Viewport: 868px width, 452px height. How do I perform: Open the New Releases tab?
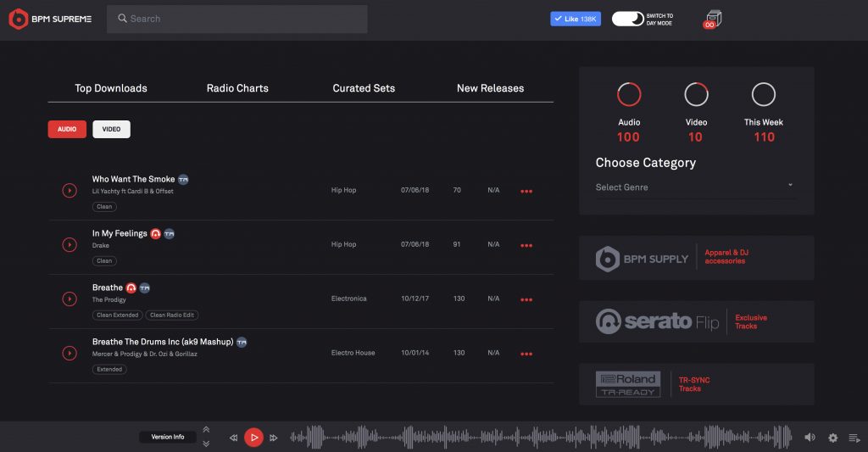pos(490,88)
